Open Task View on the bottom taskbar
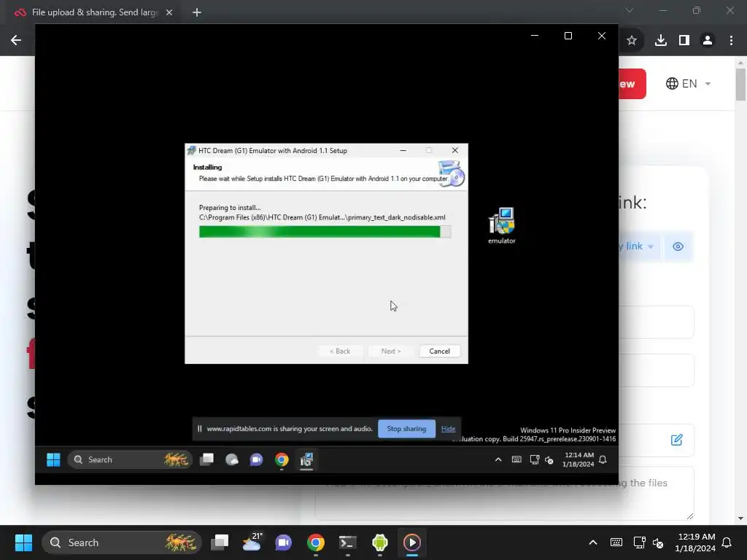This screenshot has height=560, width=747. [220, 542]
